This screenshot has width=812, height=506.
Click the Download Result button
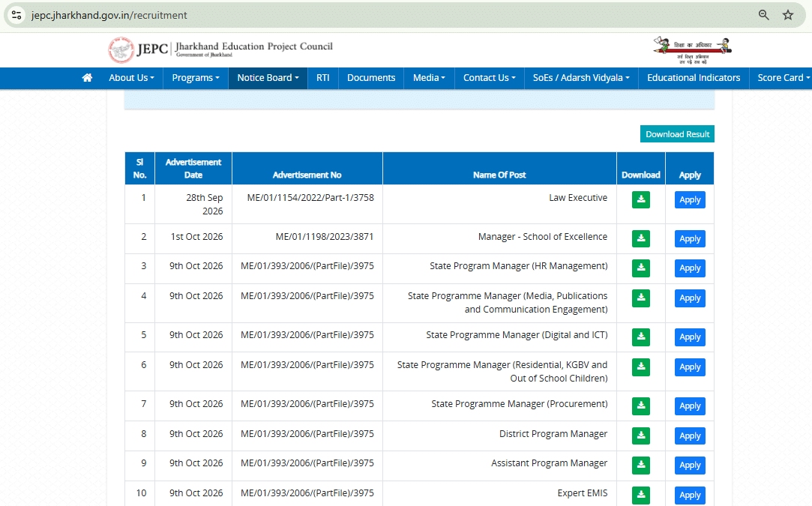click(x=677, y=133)
